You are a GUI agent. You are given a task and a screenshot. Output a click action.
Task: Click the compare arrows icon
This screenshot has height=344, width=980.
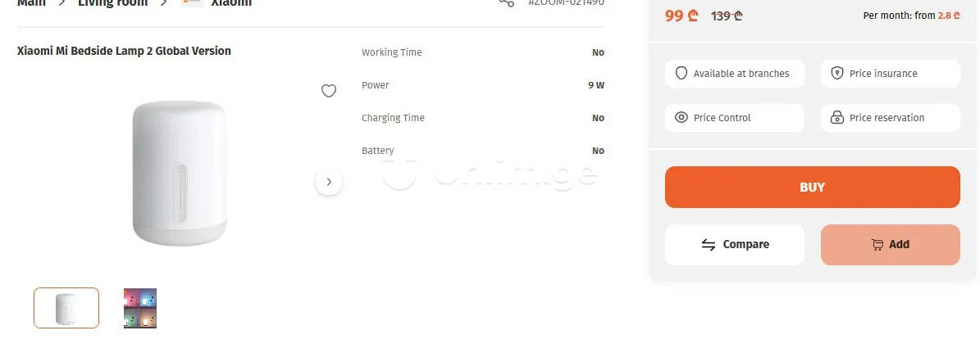pyautogui.click(x=709, y=245)
